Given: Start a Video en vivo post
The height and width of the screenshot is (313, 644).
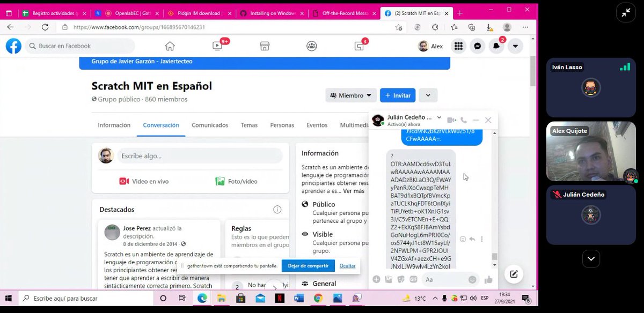Looking at the screenshot, I should point(143,181).
